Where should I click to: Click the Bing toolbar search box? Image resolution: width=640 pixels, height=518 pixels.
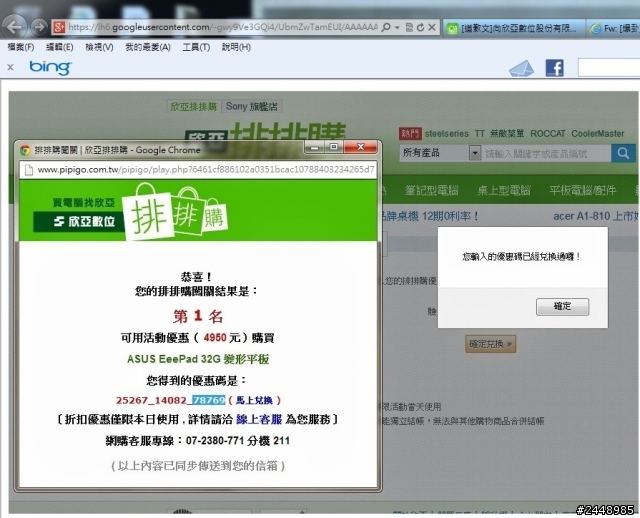coord(609,68)
